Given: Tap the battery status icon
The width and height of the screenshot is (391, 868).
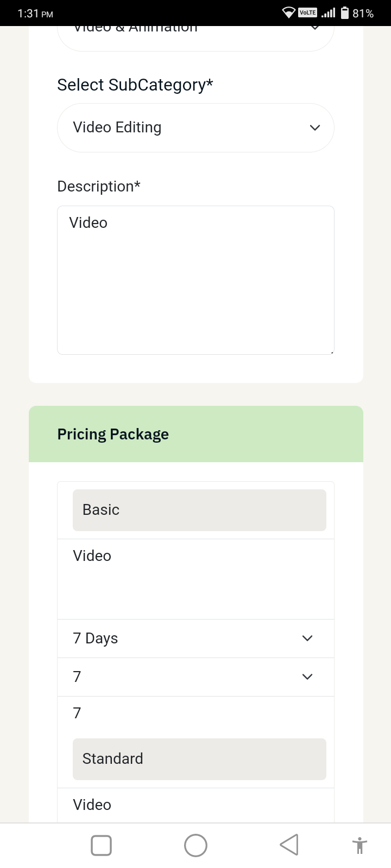Looking at the screenshot, I should 344,12.
